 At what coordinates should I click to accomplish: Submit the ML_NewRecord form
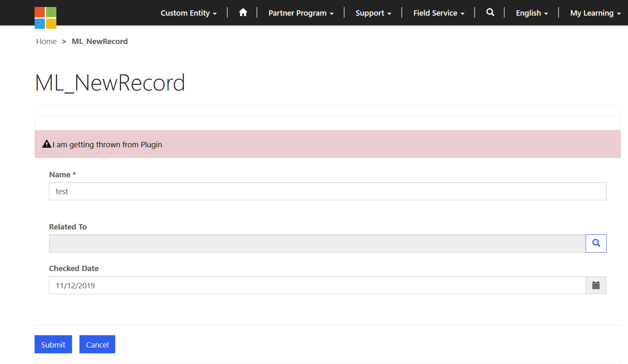[53, 344]
